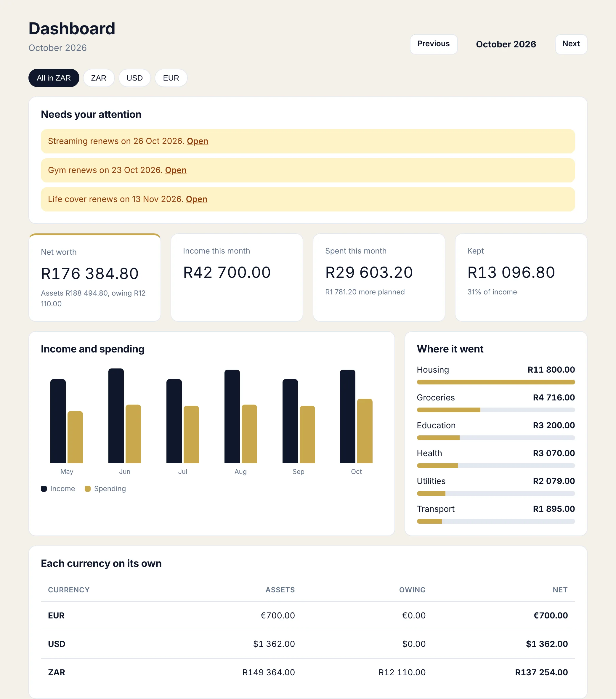This screenshot has width=616, height=699.
Task: Click the R11 800.00 Housing amount
Action: click(551, 370)
